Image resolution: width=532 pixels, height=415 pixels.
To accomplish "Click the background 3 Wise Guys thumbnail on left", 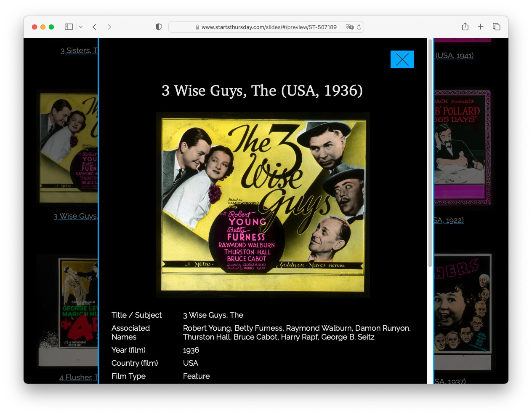I will click(x=68, y=148).
